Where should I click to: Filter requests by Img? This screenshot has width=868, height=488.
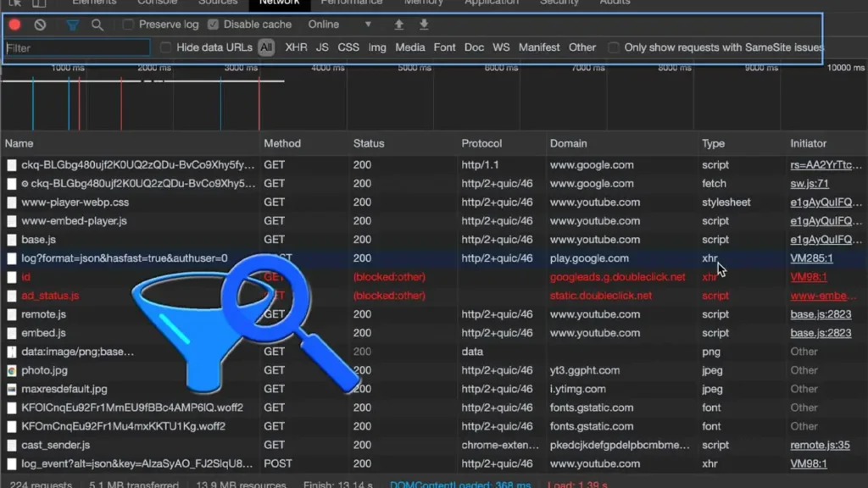[377, 47]
